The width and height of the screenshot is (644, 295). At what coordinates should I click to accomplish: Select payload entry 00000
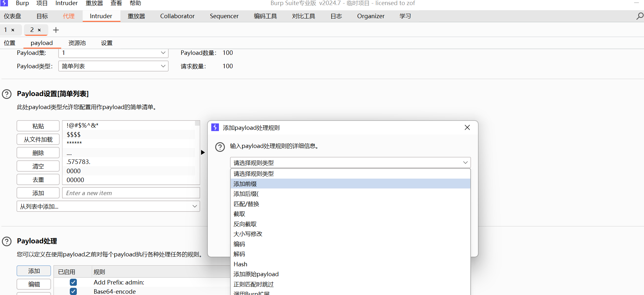coord(129,180)
